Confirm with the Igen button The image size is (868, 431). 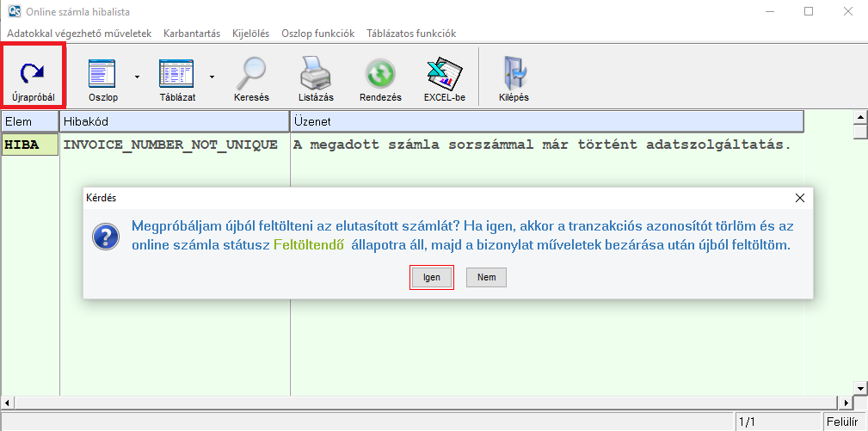[431, 277]
